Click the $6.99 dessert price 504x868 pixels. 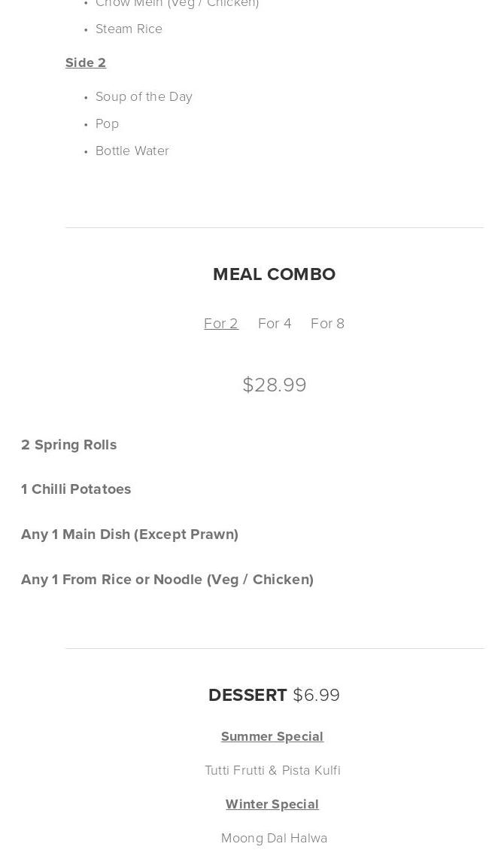point(316,696)
